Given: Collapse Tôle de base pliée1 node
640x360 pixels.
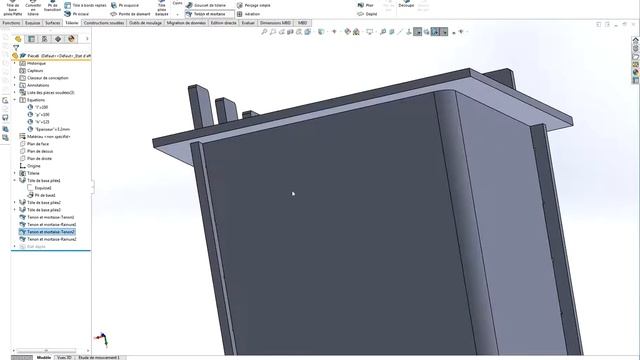Looking at the screenshot, I should tap(15, 180).
